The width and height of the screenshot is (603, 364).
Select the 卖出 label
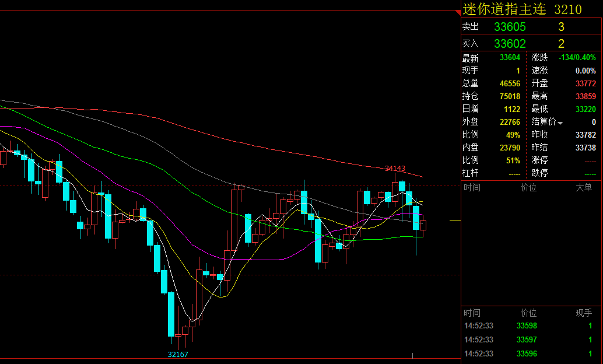[470, 27]
